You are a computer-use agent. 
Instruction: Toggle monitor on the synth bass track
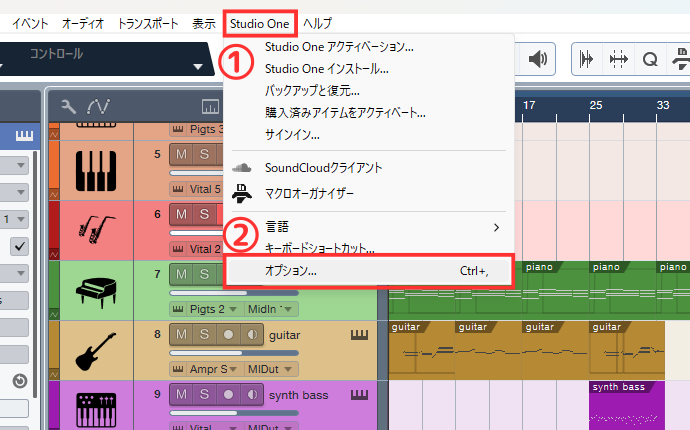click(x=252, y=394)
